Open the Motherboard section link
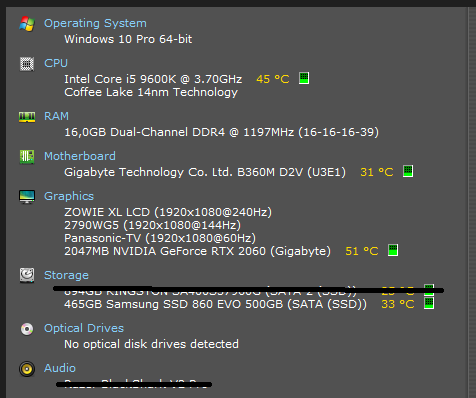This screenshot has height=398, width=476. [x=80, y=156]
